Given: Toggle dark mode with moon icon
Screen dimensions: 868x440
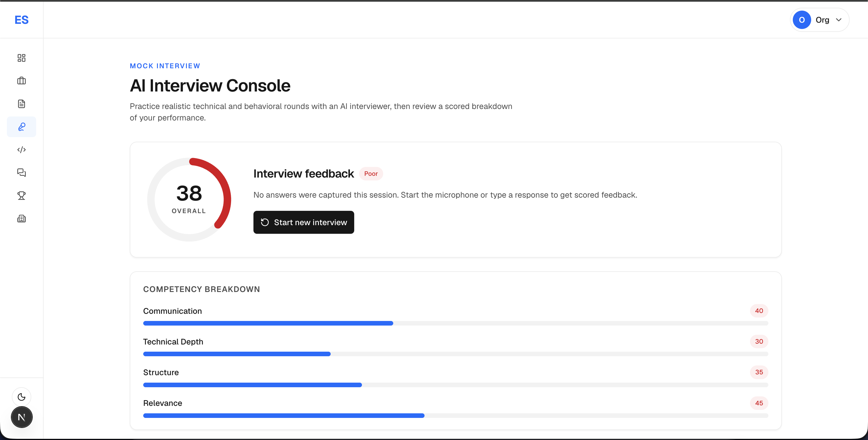Looking at the screenshot, I should coord(22,397).
